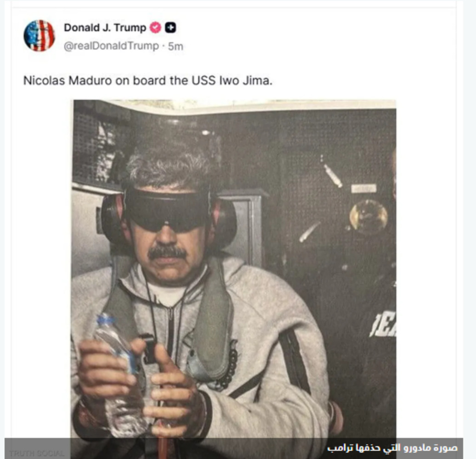The image size is (476, 459).
Task: Open the Donald J. Trump display name
Action: [x=105, y=28]
